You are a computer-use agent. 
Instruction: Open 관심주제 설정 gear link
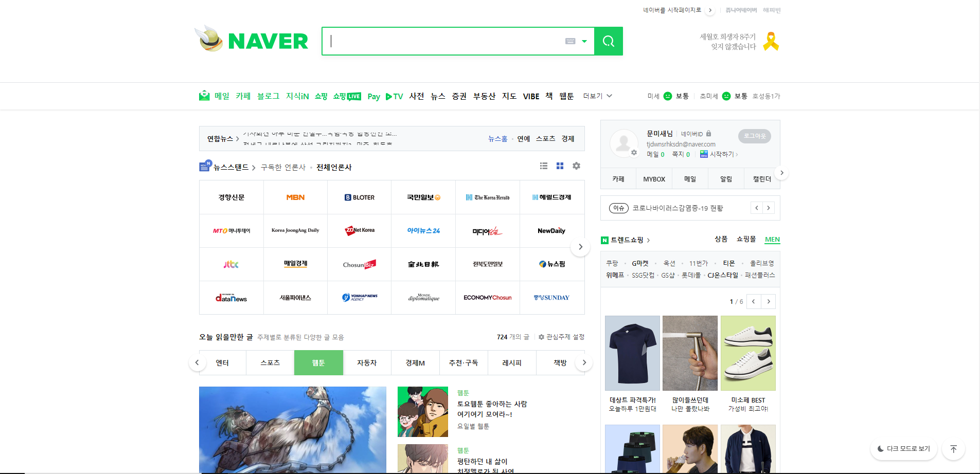561,337
